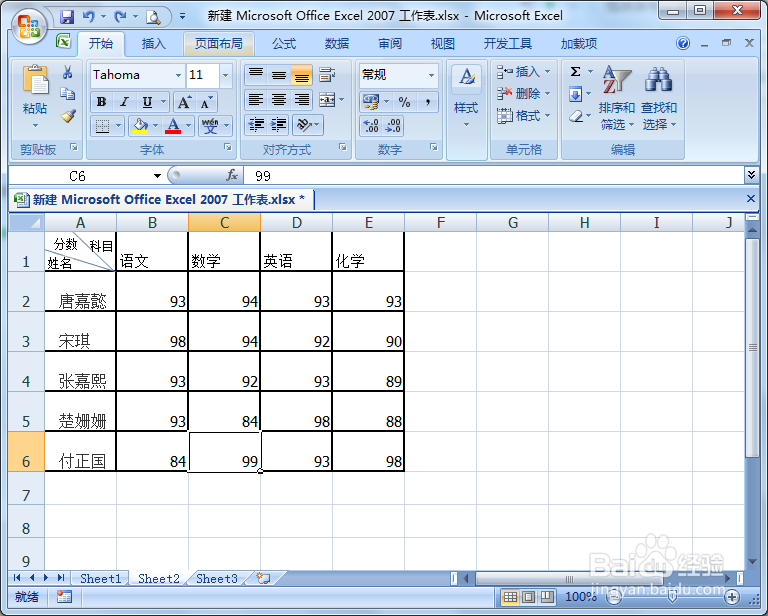Viewport: 768px width, 616px height.
Task: Toggle underline formatting
Action: point(147,102)
